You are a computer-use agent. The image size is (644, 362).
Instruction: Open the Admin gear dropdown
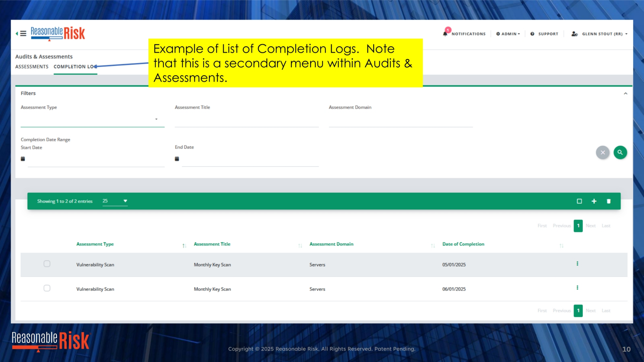click(x=508, y=34)
